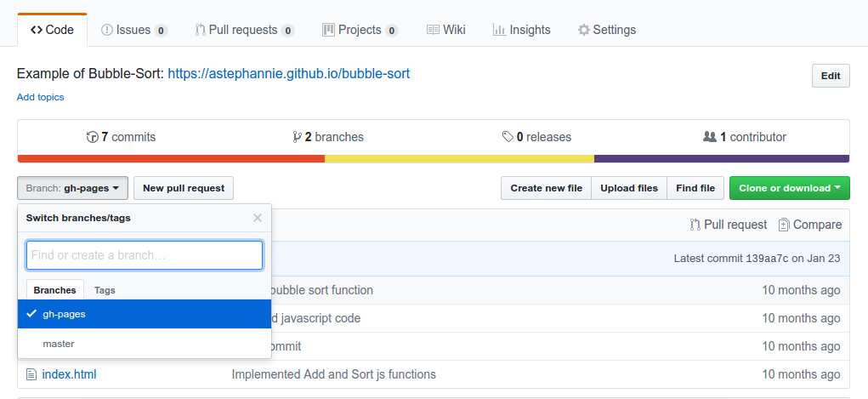Click the commits clock icon

click(x=93, y=137)
